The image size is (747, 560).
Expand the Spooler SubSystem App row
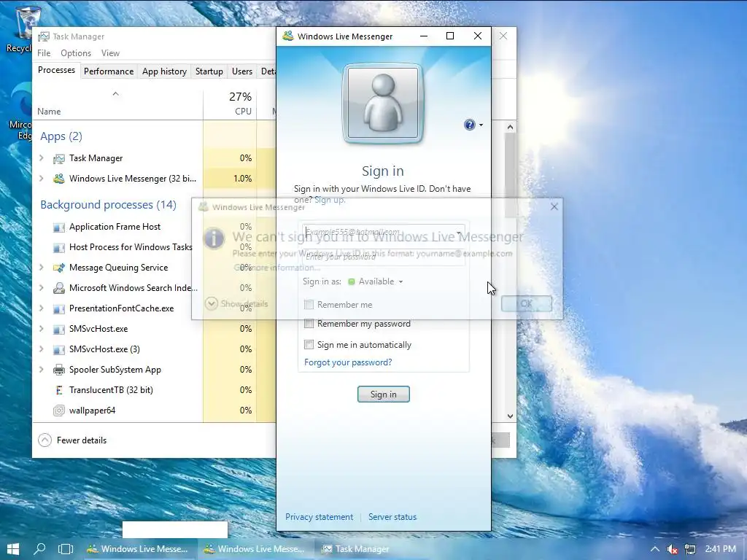[42, 370]
